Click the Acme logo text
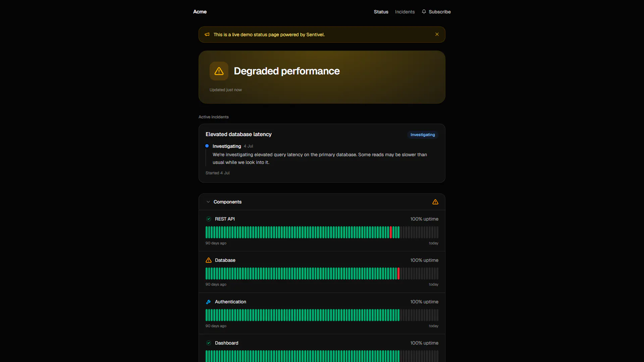Viewport: 644px width, 362px height. (200, 12)
